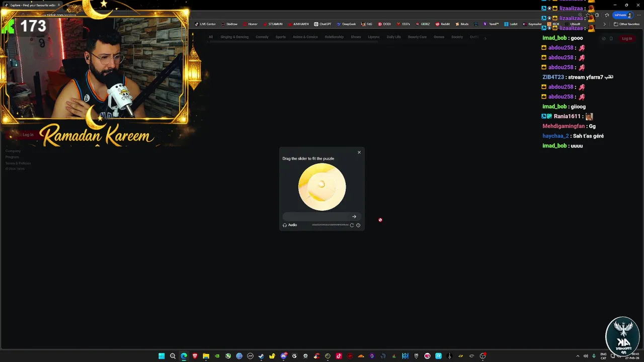Expand more categories with right chevron
The width and height of the screenshot is (644, 362).
tap(485, 38)
